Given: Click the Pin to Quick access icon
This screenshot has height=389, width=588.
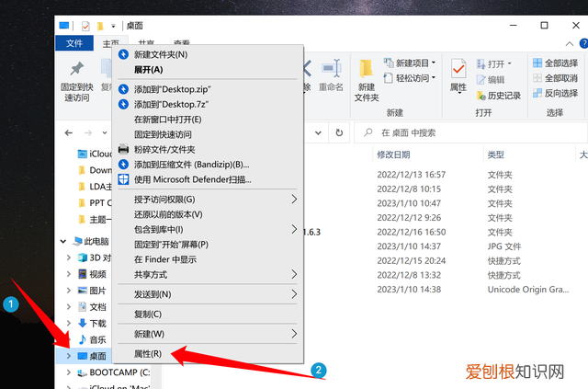Looking at the screenshot, I should 77,69.
